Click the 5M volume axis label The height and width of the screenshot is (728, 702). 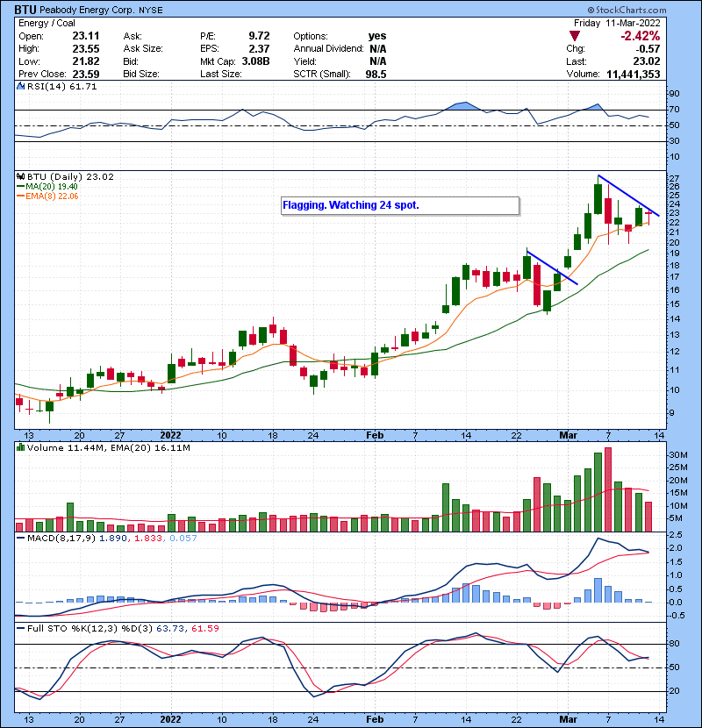[x=676, y=518]
